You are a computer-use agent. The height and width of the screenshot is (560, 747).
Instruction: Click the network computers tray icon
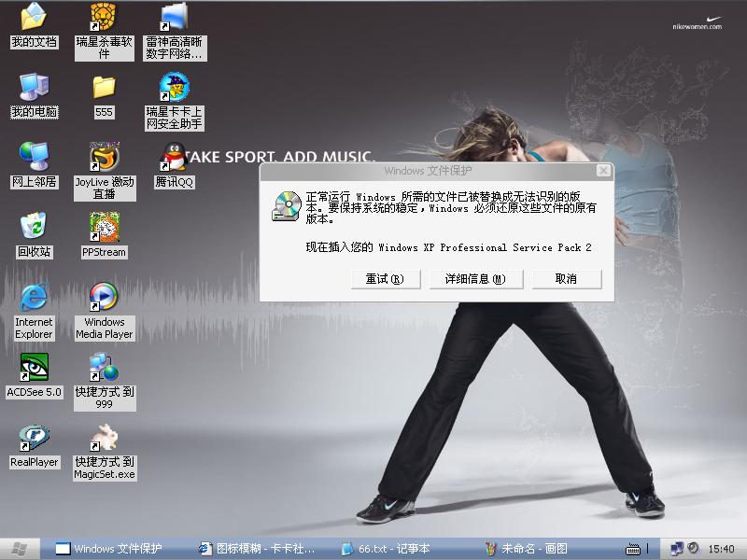(x=676, y=549)
